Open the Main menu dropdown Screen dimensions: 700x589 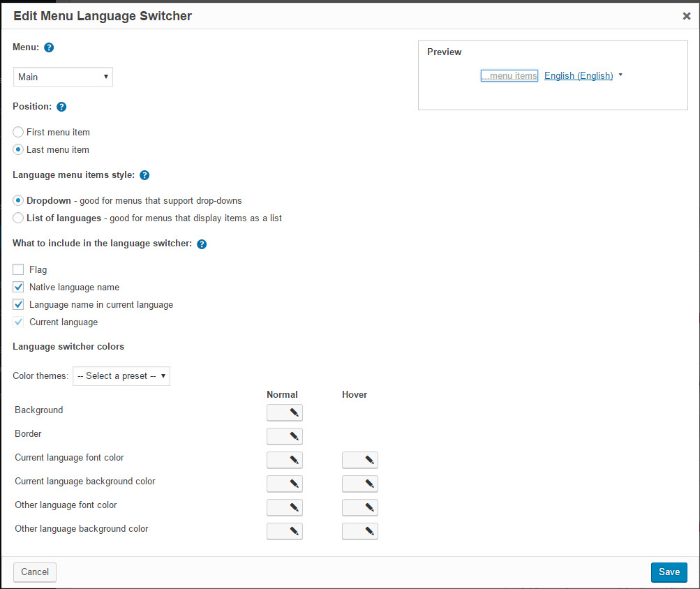tap(63, 77)
